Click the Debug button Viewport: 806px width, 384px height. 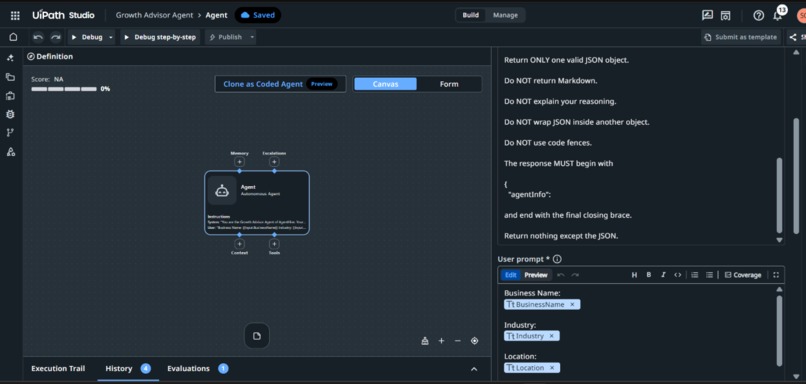coord(87,37)
